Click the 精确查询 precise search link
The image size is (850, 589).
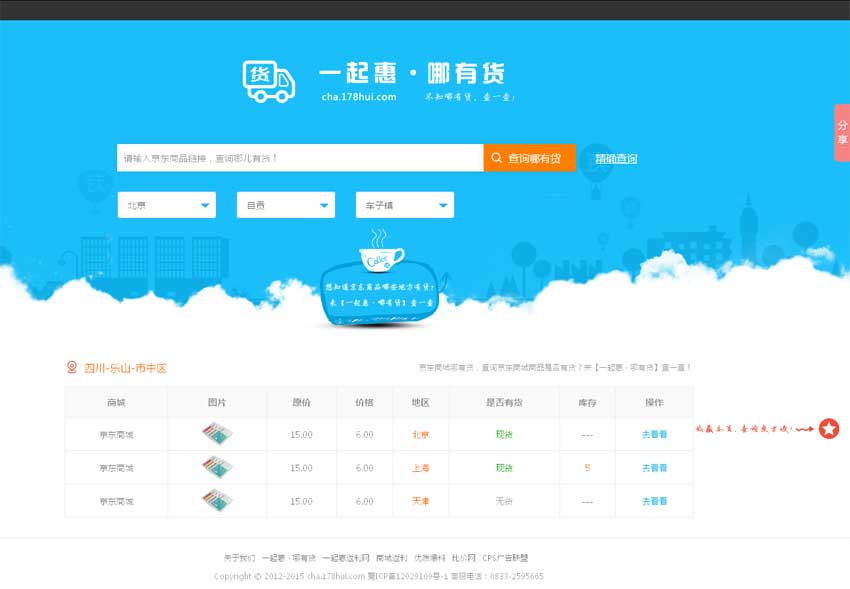[x=616, y=159]
